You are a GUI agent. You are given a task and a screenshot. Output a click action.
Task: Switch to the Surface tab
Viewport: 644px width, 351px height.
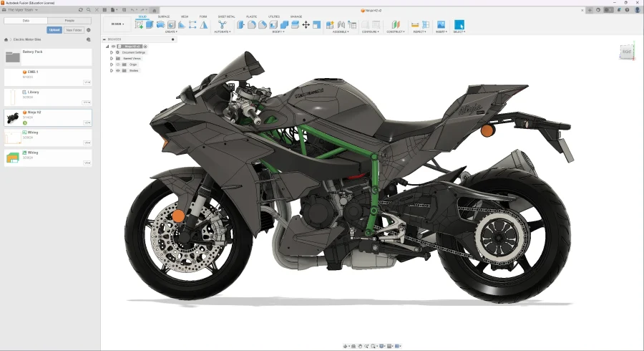tap(163, 16)
